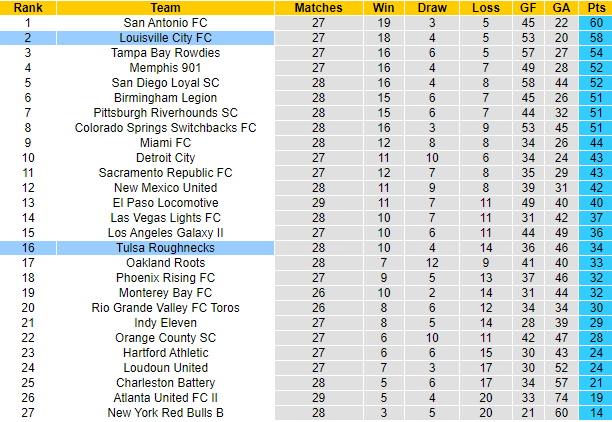Screen dimensions: 612x422
Task: Sort table by Win column header
Action: (383, 7)
